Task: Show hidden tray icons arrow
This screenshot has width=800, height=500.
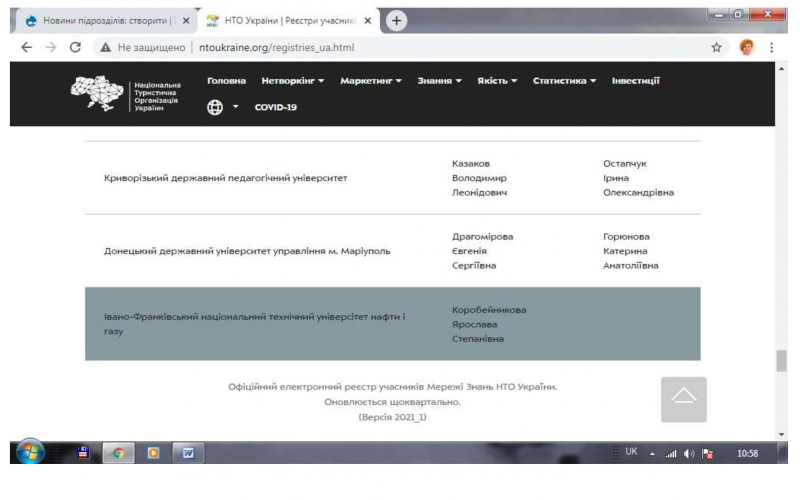Action: [653, 454]
